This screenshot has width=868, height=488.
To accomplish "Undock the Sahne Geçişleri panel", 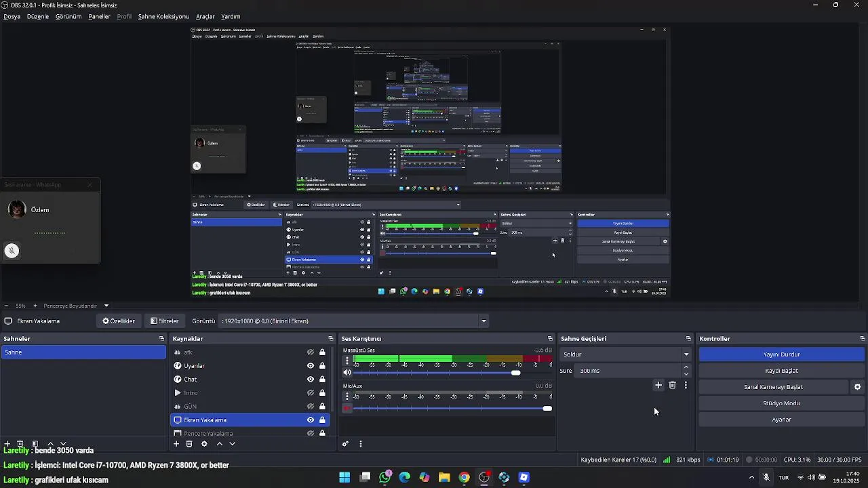I will 688,338.
